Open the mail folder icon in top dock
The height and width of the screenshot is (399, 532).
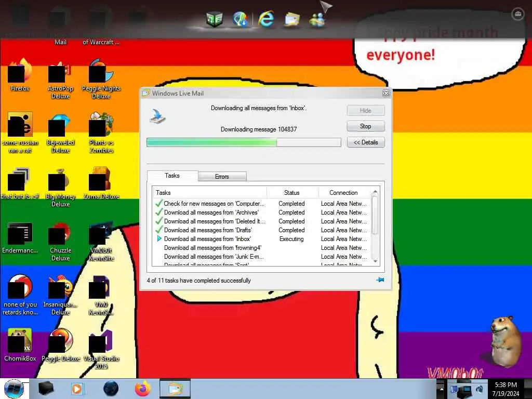pos(292,19)
